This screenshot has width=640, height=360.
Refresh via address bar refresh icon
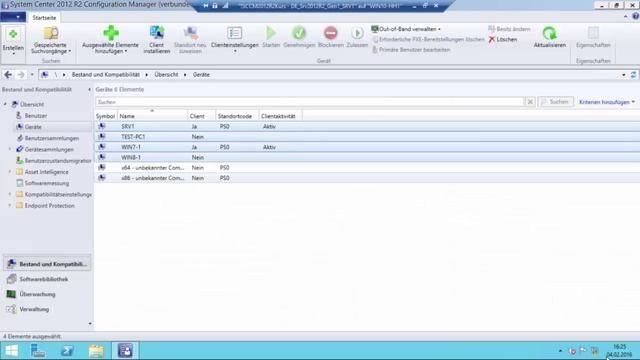coord(633,75)
